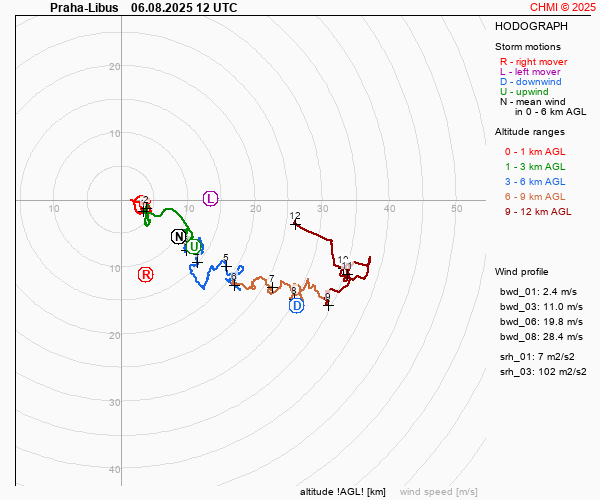Click the 5 km altitude cross marker
600x500 pixels.
point(227,266)
